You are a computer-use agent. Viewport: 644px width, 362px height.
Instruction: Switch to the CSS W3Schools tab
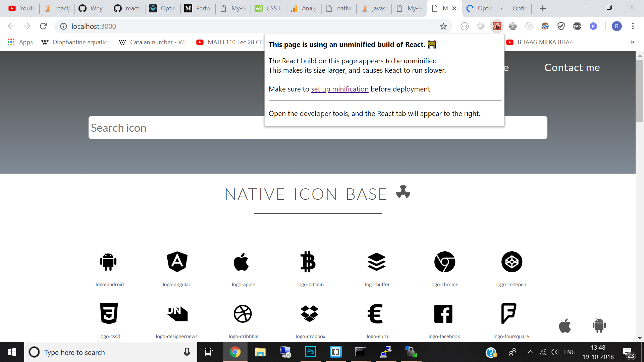click(268, 8)
